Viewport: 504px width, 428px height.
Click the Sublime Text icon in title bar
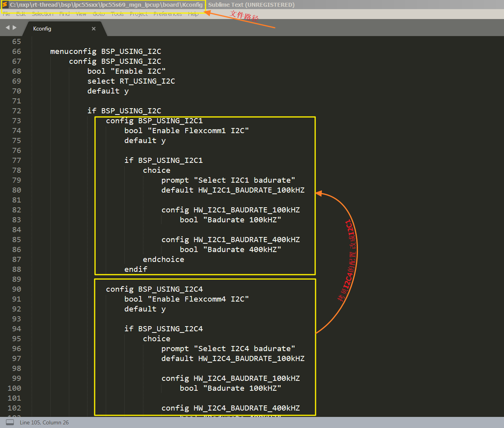point(5,5)
